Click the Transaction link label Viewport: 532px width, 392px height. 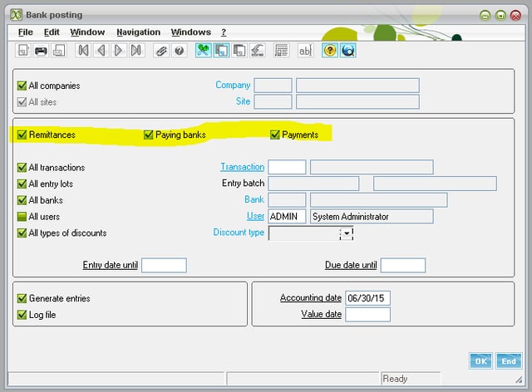[242, 167]
